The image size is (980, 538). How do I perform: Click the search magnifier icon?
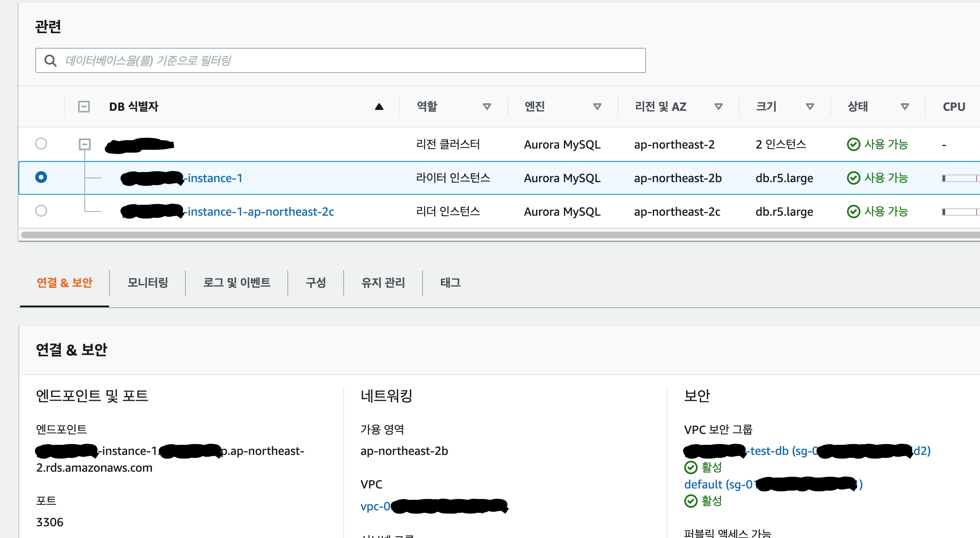pos(50,61)
